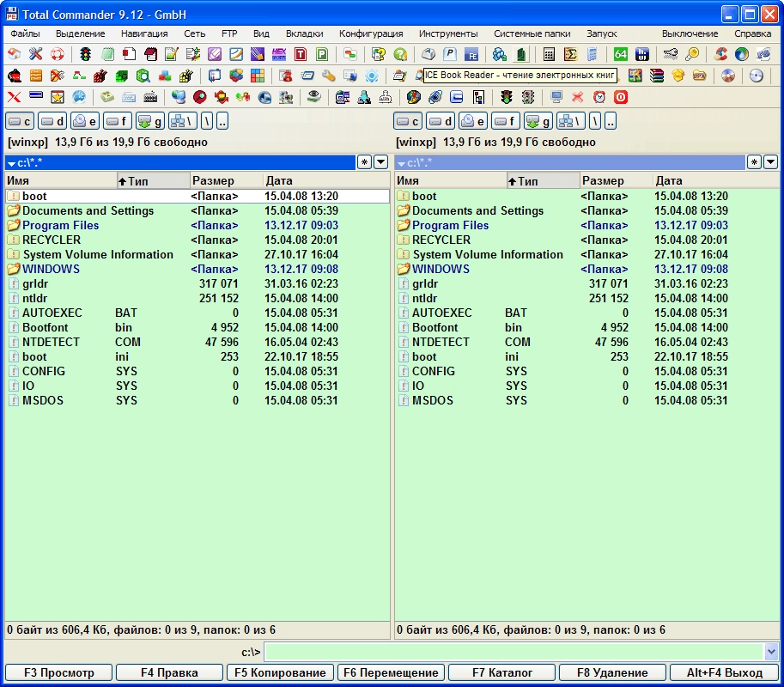
Task: Click the large red X icon in the third toolbar row
Action: pyautogui.click(x=14, y=98)
